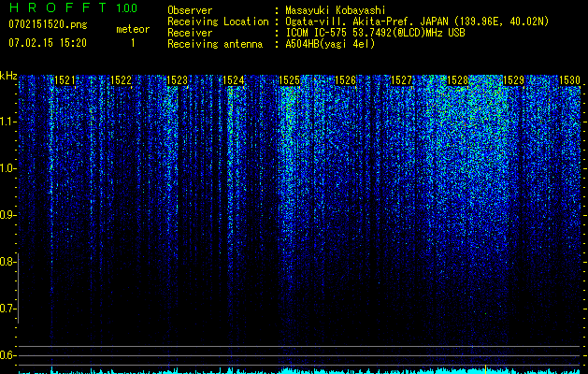
Task: Select observer name Masayuki Kobayashi
Action: [336, 10]
